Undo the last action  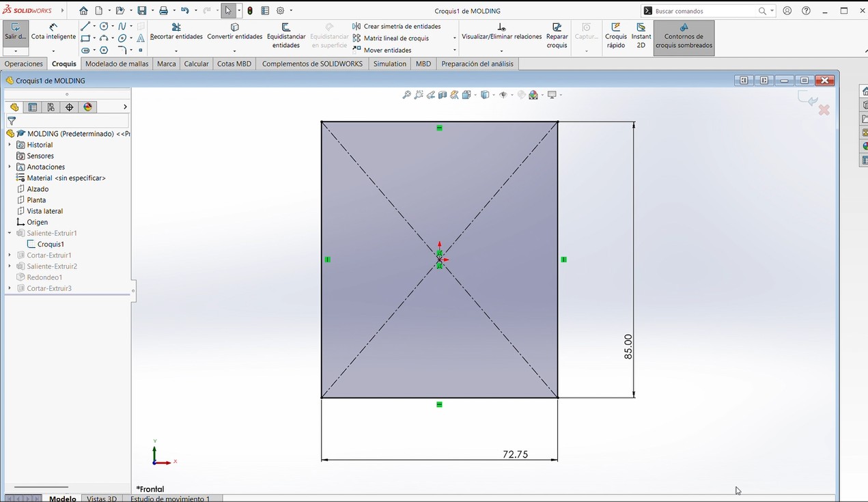tap(184, 11)
